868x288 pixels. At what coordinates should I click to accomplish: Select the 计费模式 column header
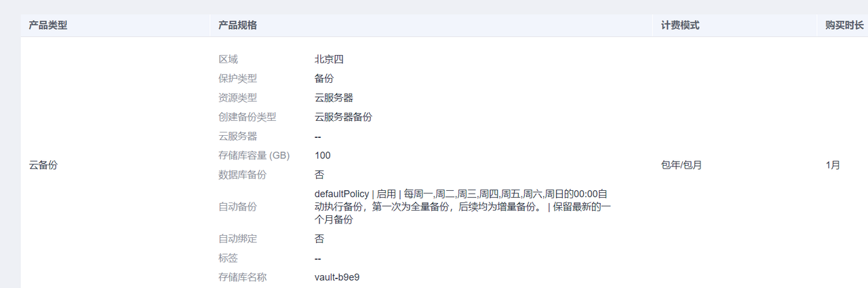[x=680, y=25]
